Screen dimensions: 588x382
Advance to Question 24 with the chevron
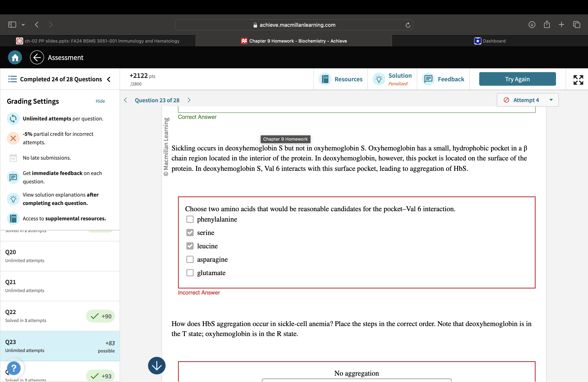point(189,100)
